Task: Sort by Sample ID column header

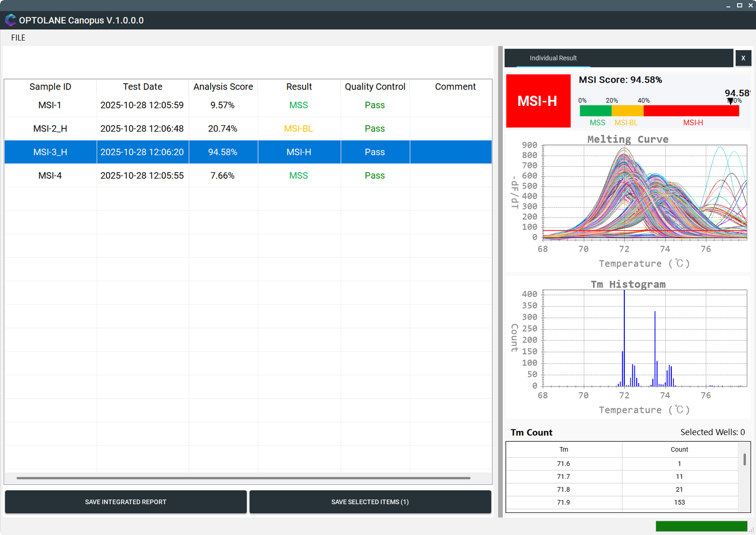Action: point(50,87)
